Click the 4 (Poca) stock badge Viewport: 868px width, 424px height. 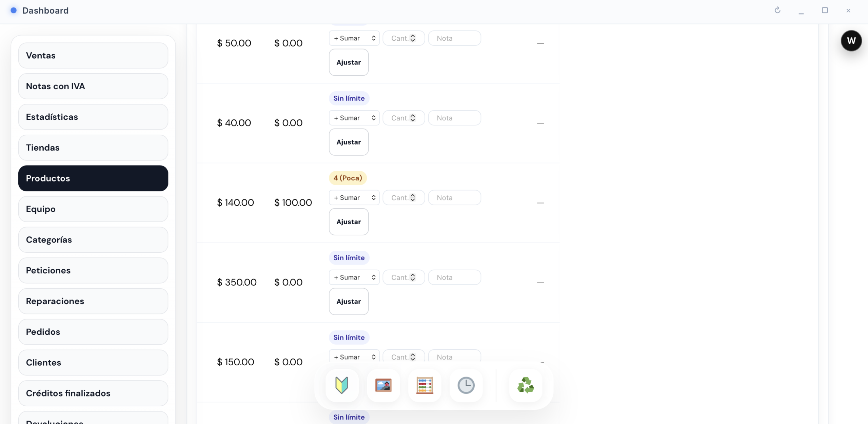[x=348, y=178]
